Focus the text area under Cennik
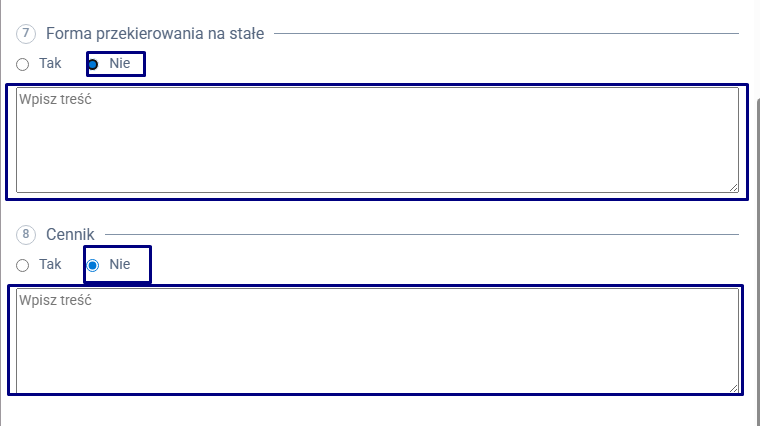Image resolution: width=760 pixels, height=426 pixels. (x=377, y=341)
